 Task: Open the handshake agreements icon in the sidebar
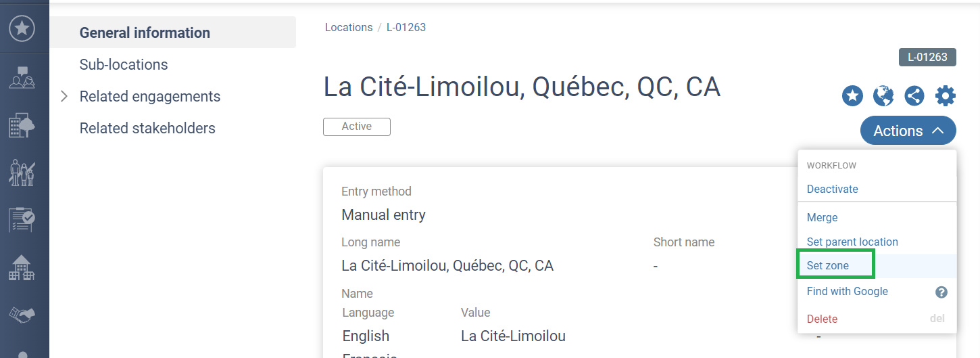[22, 315]
